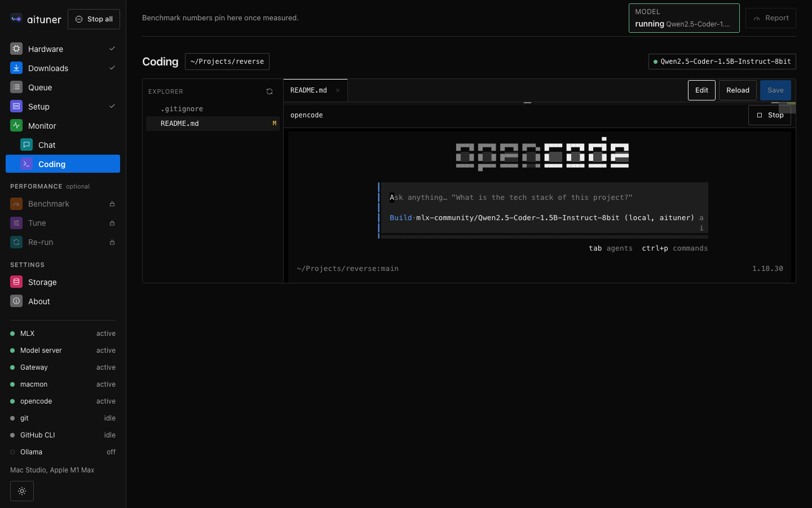Click the Downloads completed checkmark
Screen dimensions: 812x508
(x=112, y=68)
